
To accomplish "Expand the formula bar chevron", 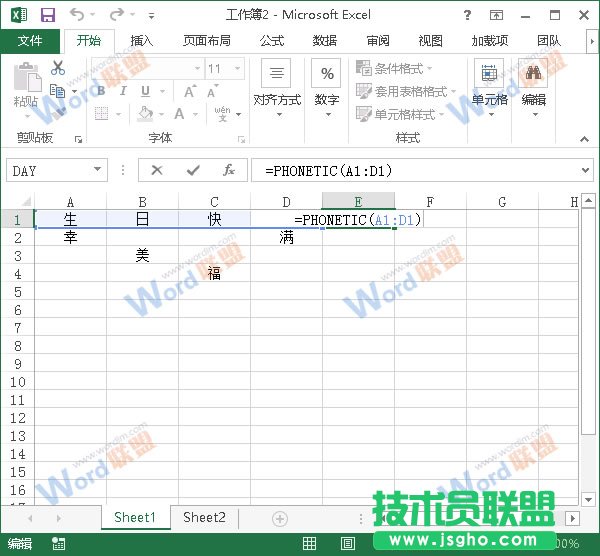I will 585,170.
